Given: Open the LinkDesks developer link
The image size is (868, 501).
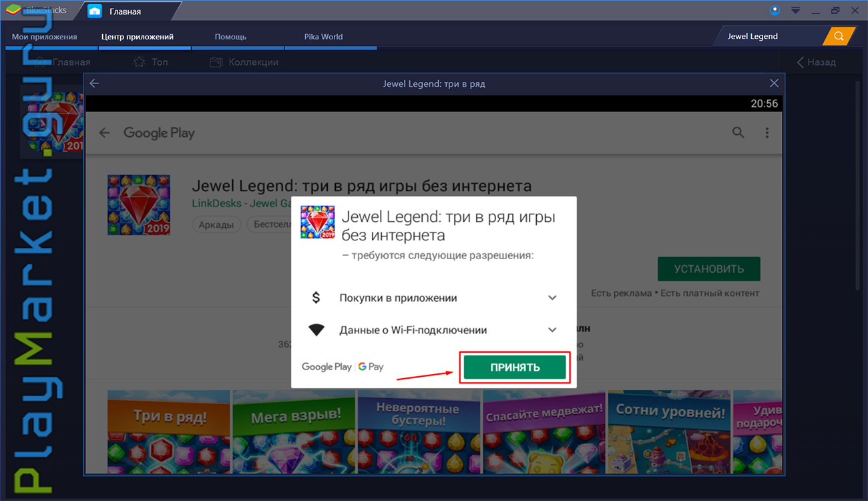Looking at the screenshot, I should tap(240, 203).
